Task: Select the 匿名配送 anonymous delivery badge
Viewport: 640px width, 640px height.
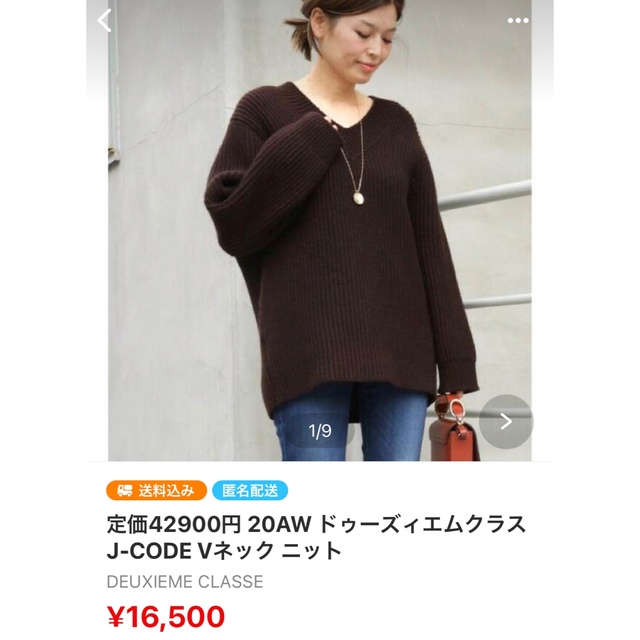Action: coord(250,490)
